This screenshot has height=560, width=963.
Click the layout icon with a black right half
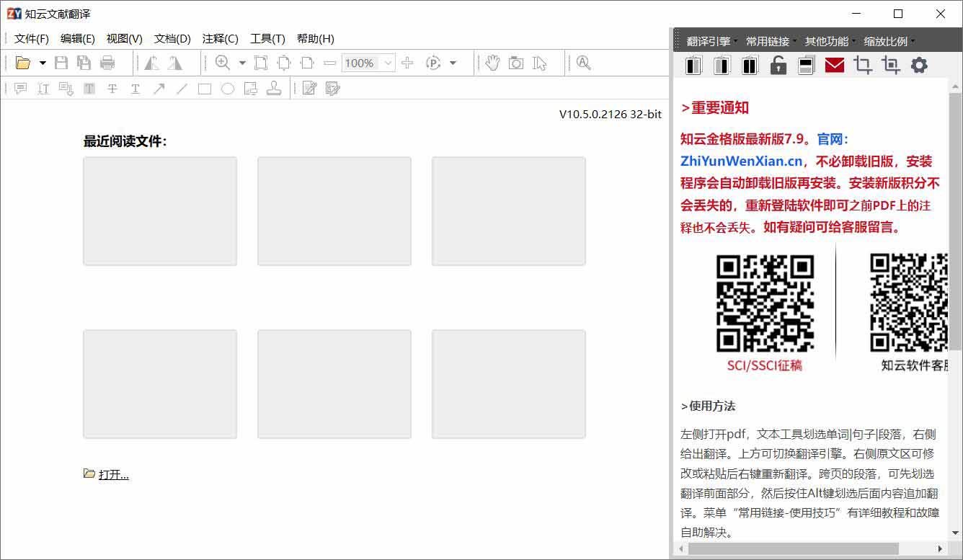[722, 66]
